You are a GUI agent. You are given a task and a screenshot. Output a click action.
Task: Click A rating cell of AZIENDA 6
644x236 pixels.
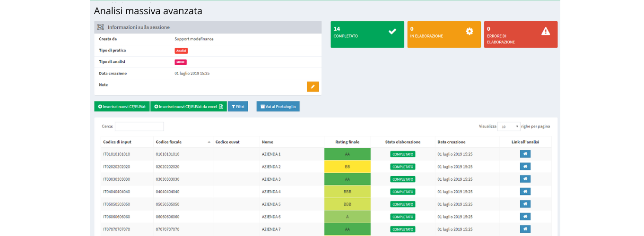coord(348,217)
